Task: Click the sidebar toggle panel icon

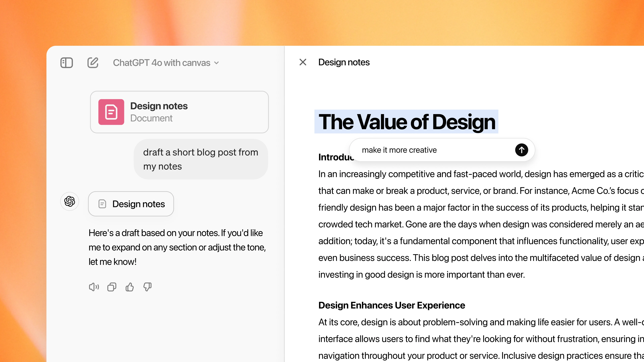Action: click(67, 62)
